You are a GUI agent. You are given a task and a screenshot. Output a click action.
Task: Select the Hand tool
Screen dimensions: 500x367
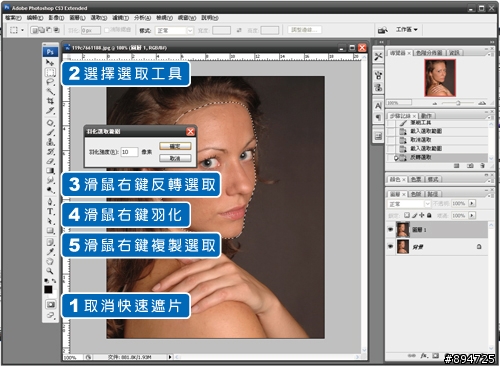(x=50, y=261)
